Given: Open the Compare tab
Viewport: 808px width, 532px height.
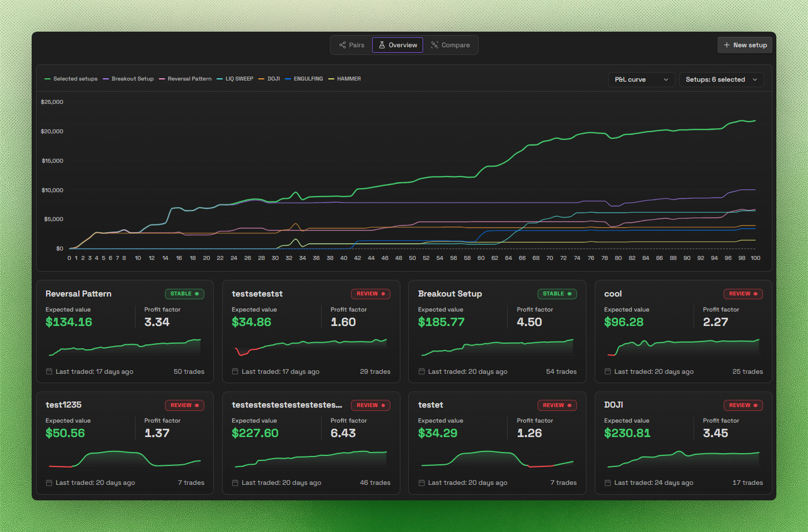Looking at the screenshot, I should (450, 45).
